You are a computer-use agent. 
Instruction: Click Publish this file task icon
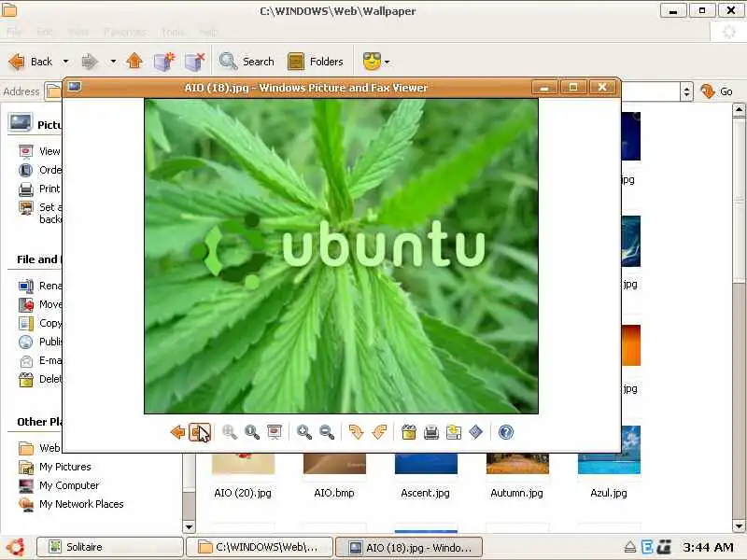(26, 342)
